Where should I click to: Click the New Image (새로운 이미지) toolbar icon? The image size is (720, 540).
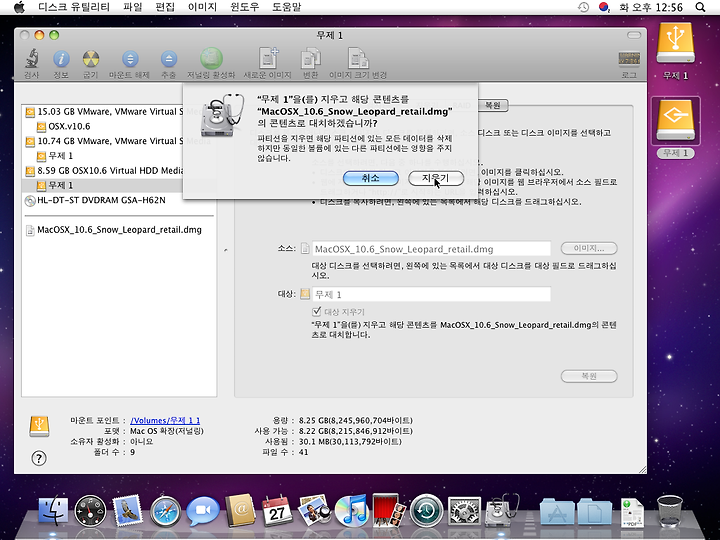click(268, 59)
